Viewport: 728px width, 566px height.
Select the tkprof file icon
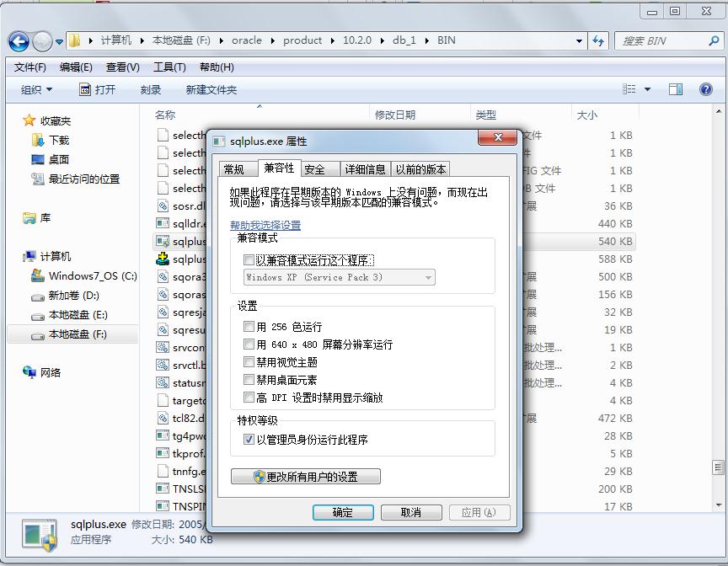coord(163,453)
